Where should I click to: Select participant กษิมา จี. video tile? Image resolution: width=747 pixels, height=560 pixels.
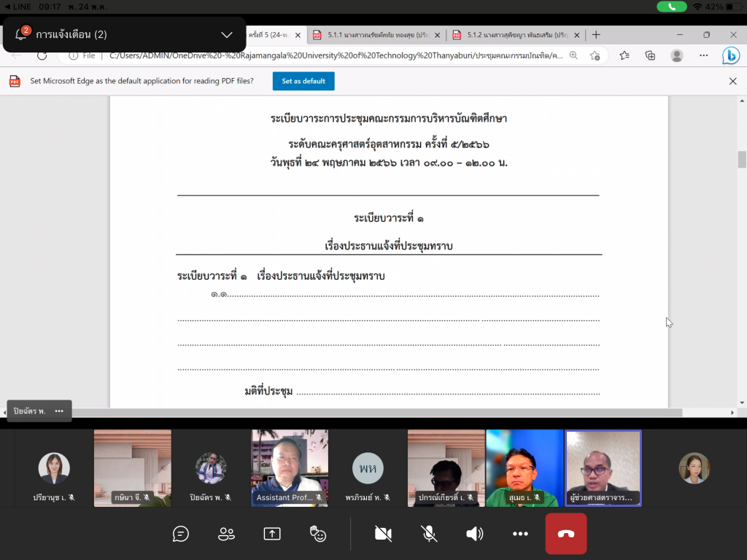tap(133, 468)
